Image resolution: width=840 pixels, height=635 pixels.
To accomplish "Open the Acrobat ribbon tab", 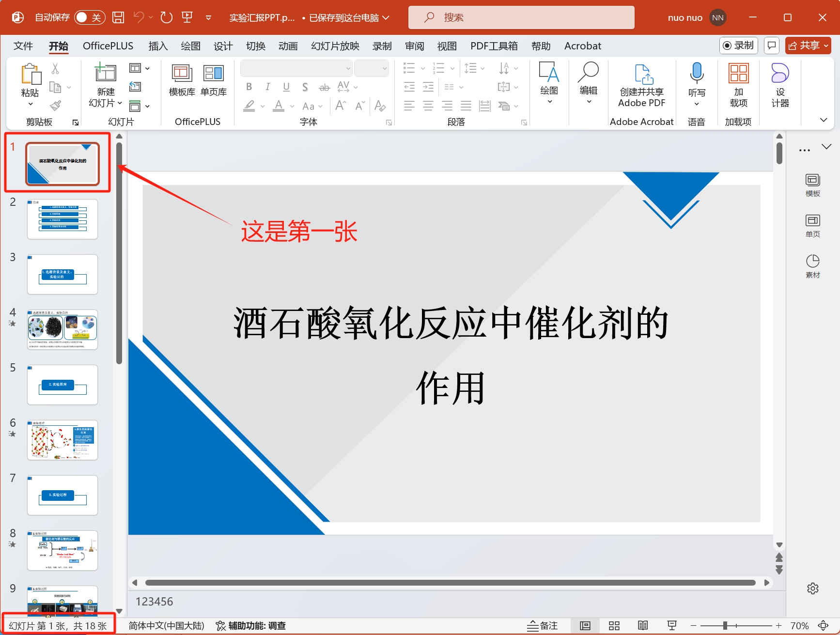I will [x=582, y=46].
